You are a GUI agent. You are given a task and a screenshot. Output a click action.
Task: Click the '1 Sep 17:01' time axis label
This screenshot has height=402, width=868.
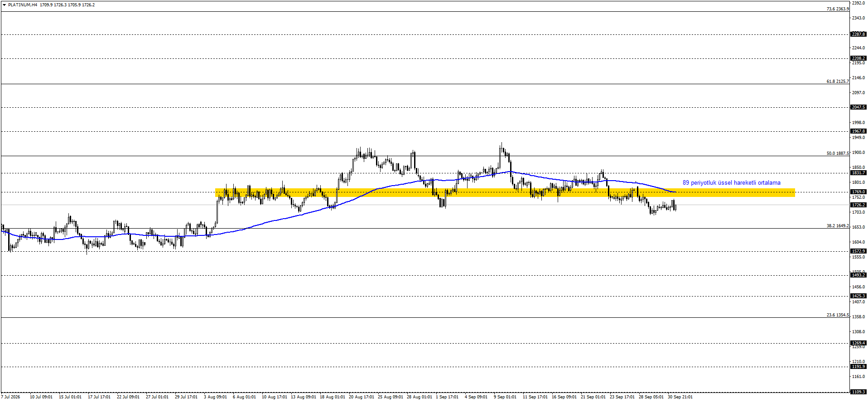tap(447, 397)
